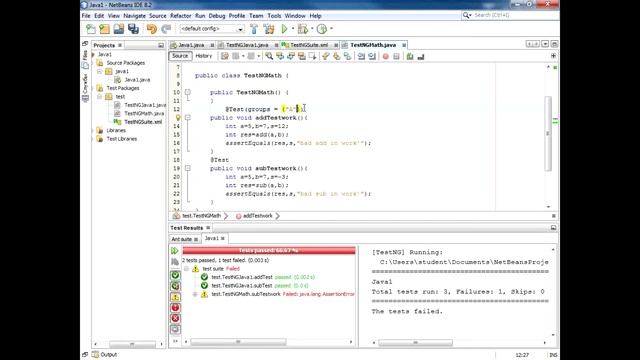The height and width of the screenshot is (360, 640).
Task: Undo the last edit via toolbar
Action: (152, 29)
